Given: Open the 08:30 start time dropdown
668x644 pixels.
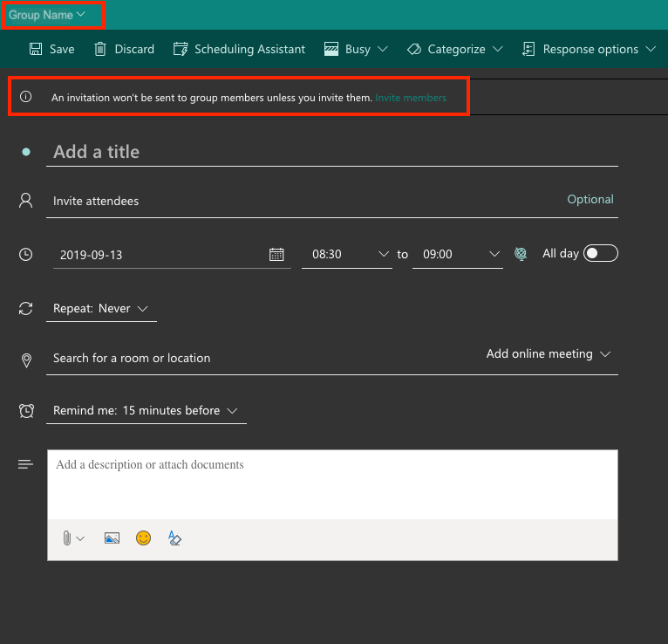Looking at the screenshot, I should (x=347, y=255).
